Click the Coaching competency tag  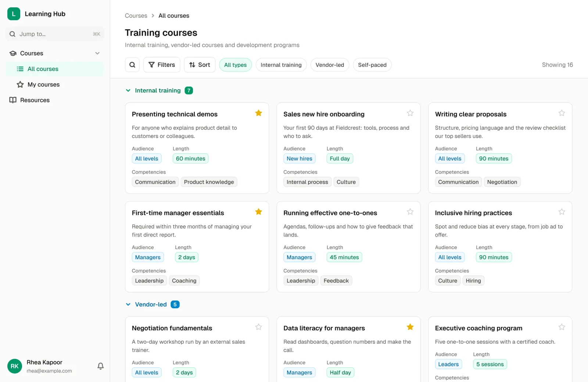184,281
